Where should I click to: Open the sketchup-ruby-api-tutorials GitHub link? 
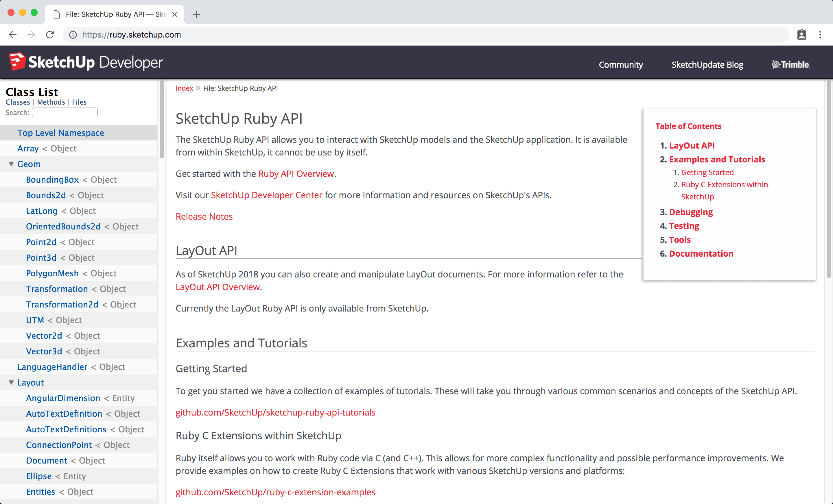coord(276,412)
